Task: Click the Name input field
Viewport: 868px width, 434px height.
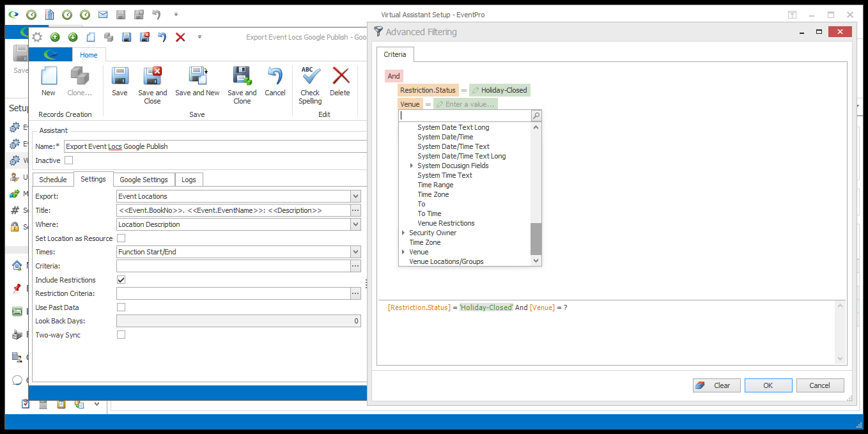Action: pyautogui.click(x=215, y=146)
